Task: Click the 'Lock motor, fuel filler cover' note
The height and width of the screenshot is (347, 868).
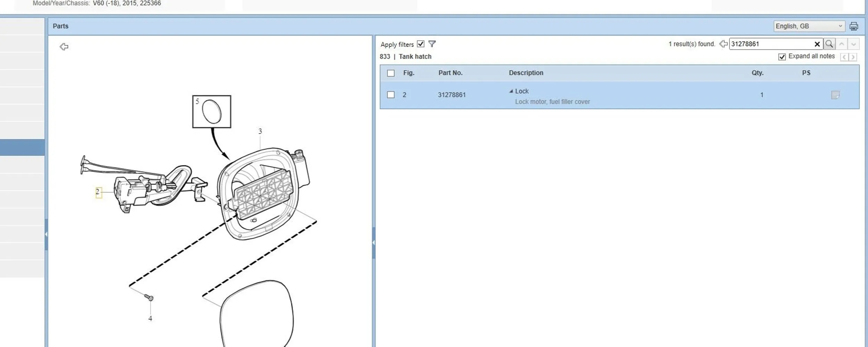Action: [552, 102]
